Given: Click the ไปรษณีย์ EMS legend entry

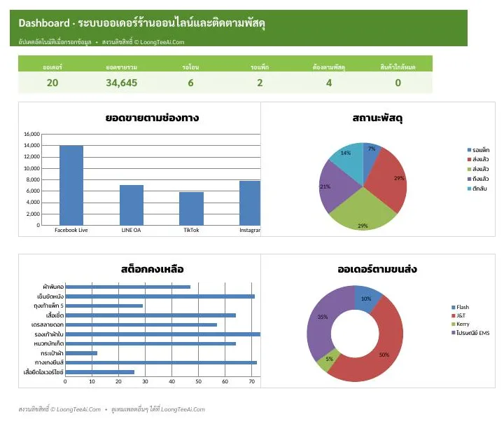Looking at the screenshot, I should click(470, 333).
